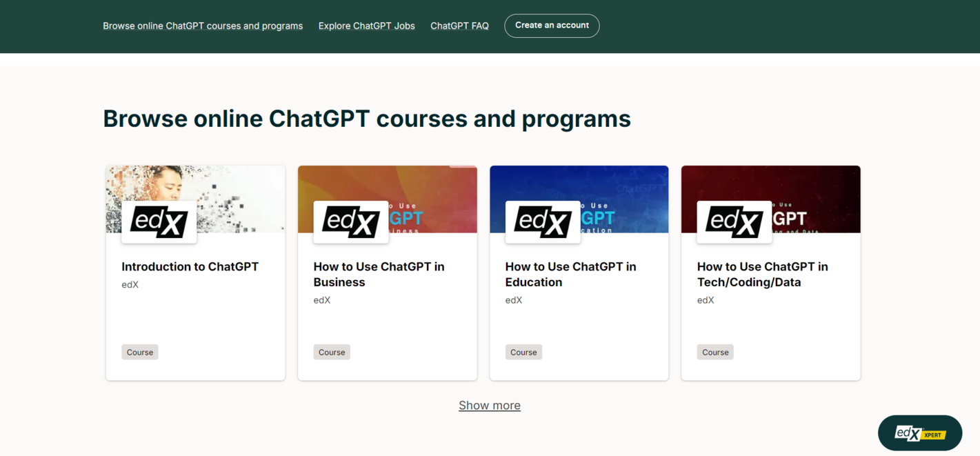
Task: Open Explore ChatGPT Jobs nav link
Action: [366, 26]
